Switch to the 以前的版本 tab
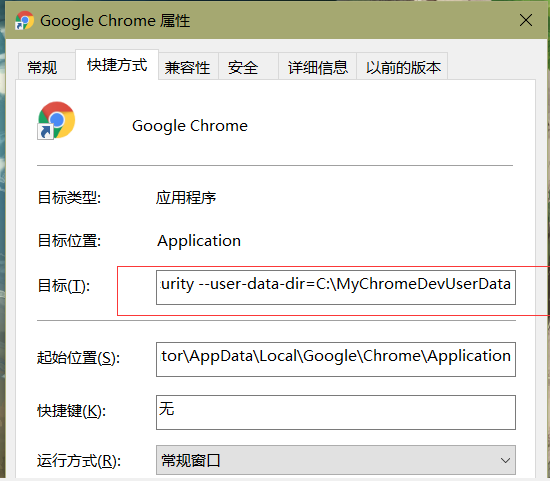550x481 pixels. pos(402,67)
